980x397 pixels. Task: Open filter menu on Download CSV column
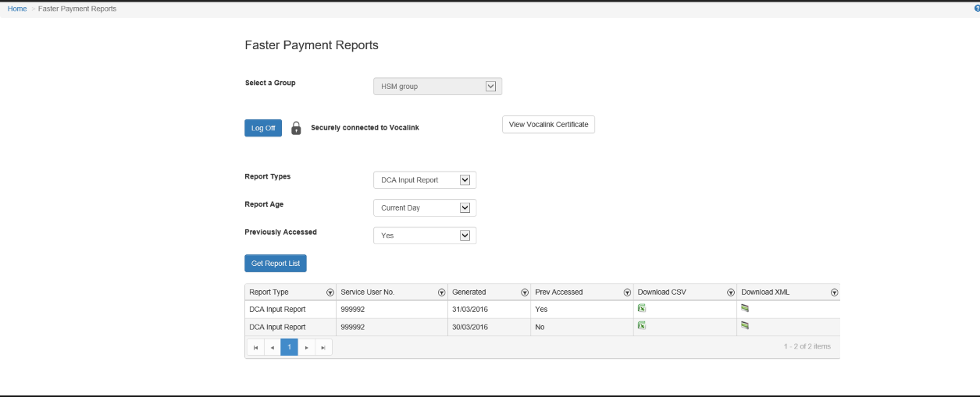[731, 292]
